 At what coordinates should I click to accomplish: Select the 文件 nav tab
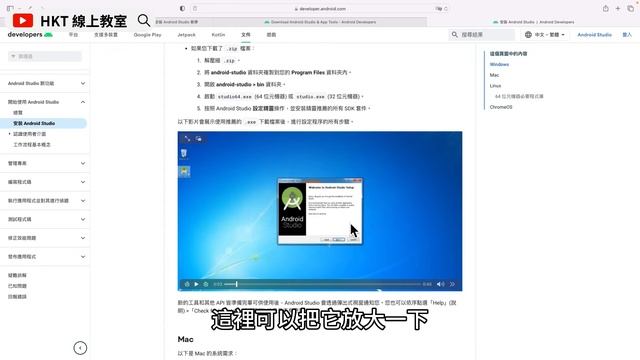(246, 35)
